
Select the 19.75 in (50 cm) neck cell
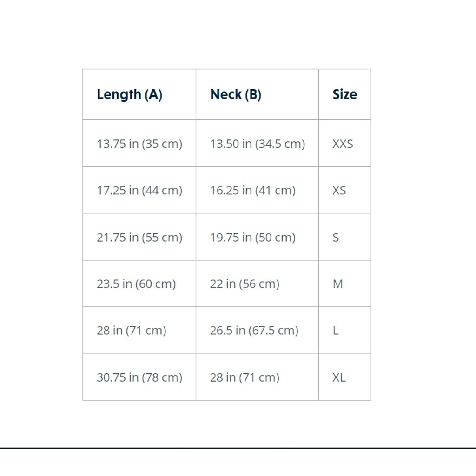pos(253,237)
